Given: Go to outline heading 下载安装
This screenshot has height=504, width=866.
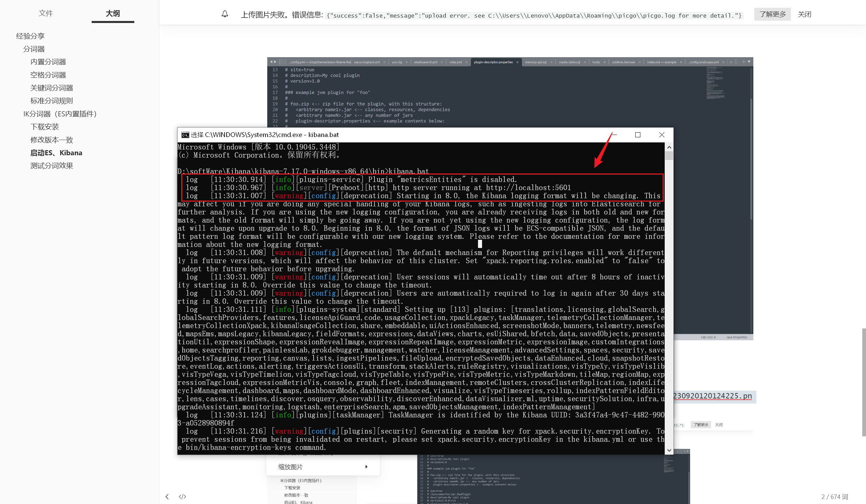Looking at the screenshot, I should pos(45,127).
